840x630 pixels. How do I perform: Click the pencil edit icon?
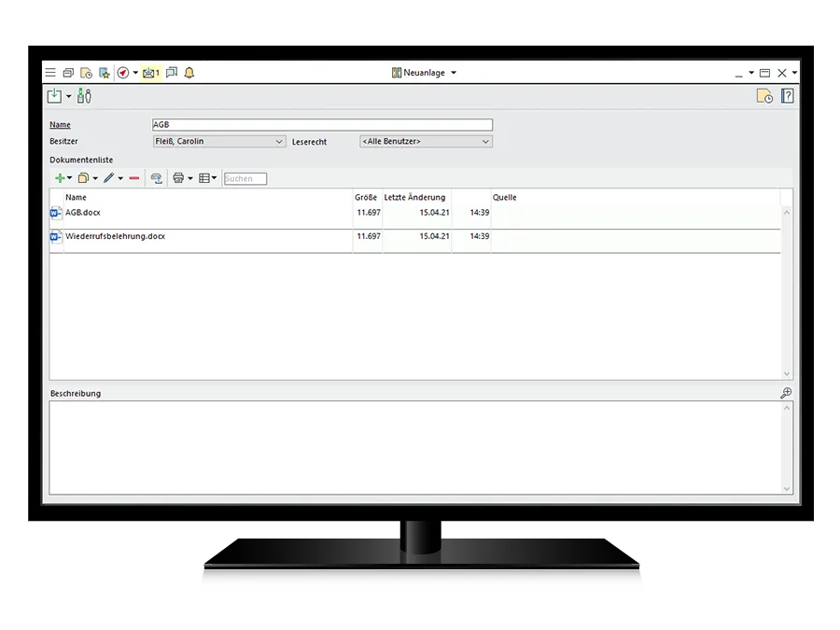coord(109,178)
